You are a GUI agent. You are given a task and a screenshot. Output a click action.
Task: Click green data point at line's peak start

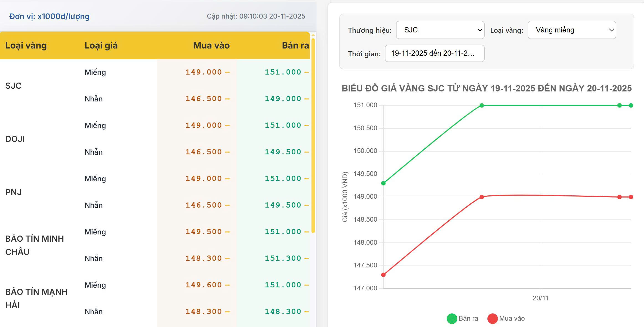tap(482, 105)
